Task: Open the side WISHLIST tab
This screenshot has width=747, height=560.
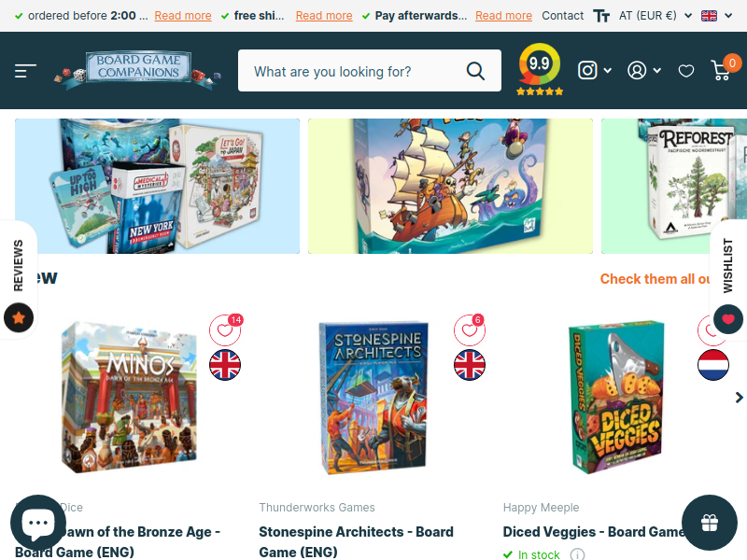Action: coord(728,266)
